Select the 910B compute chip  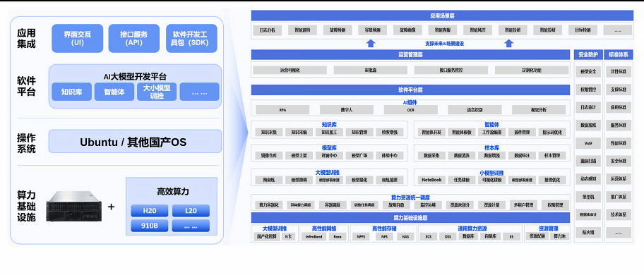click(x=150, y=226)
